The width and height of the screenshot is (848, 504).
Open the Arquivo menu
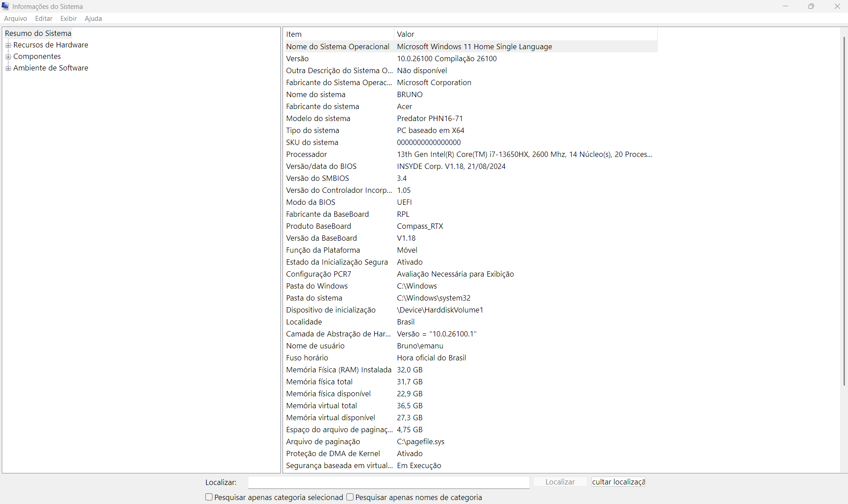[16, 19]
